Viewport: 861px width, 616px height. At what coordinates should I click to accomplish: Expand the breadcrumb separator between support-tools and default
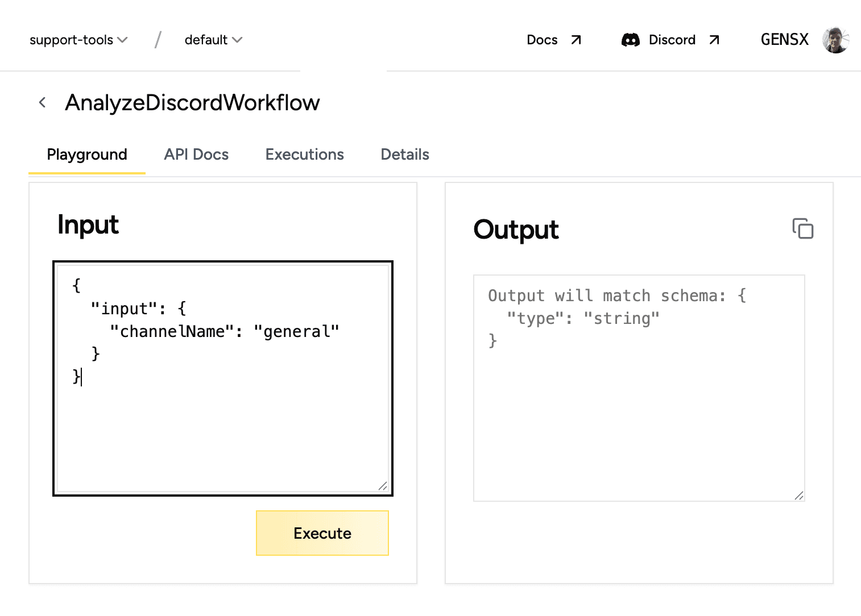158,39
